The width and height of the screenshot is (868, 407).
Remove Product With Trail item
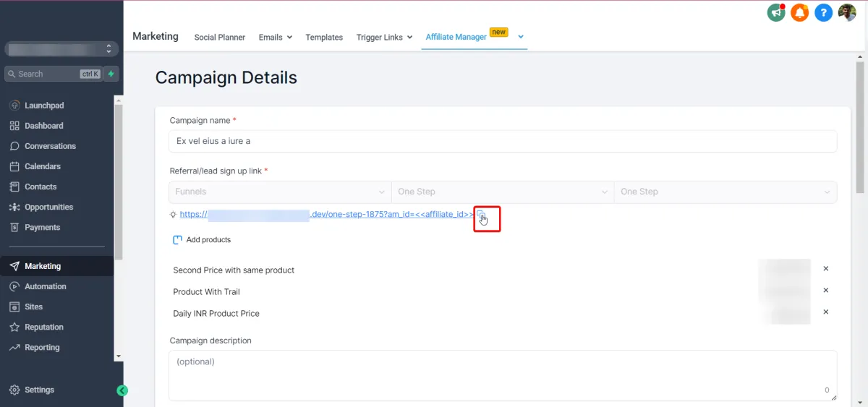(x=826, y=291)
